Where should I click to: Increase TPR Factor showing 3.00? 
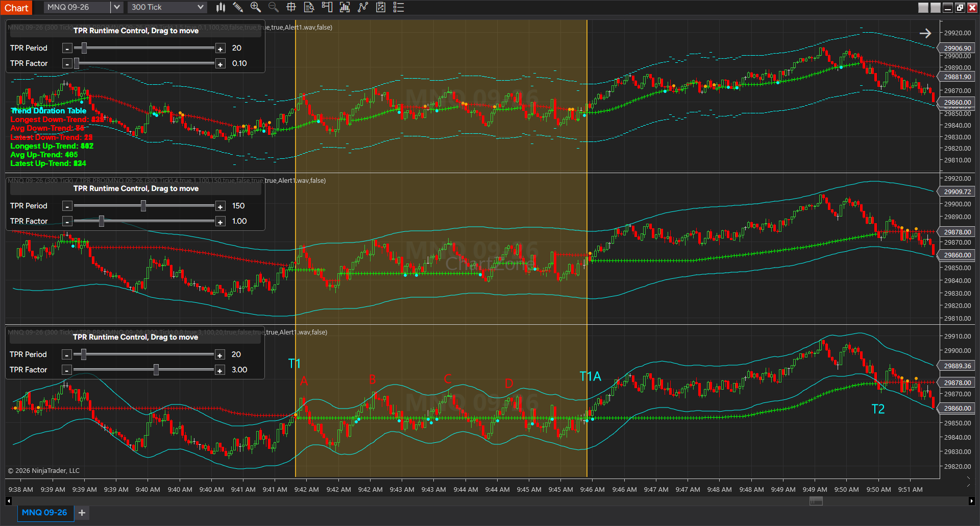pos(219,370)
